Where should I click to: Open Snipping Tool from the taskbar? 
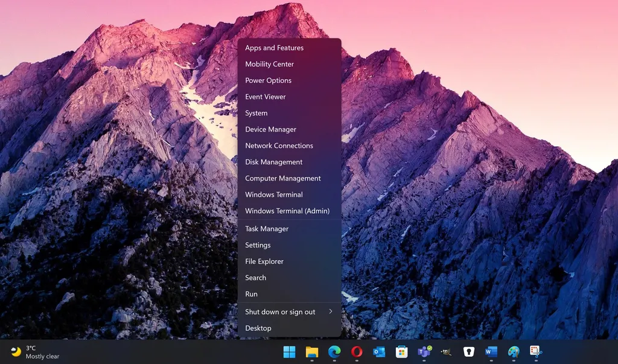coord(536,352)
